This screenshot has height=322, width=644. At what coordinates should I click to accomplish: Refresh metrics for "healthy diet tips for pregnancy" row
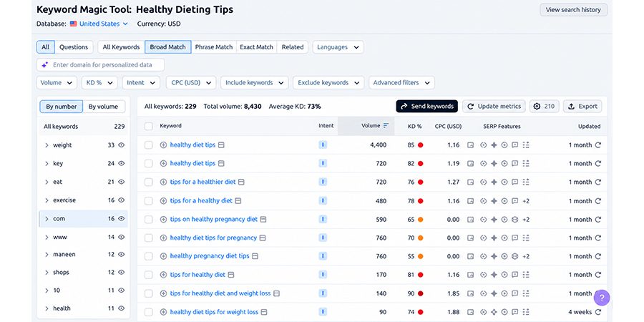598,238
